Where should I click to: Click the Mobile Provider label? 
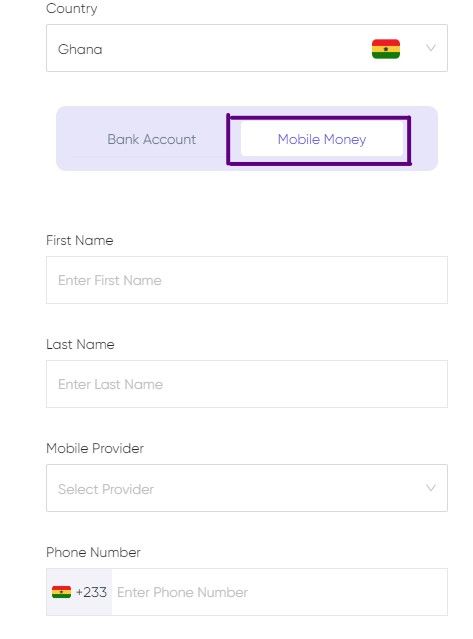(x=95, y=448)
